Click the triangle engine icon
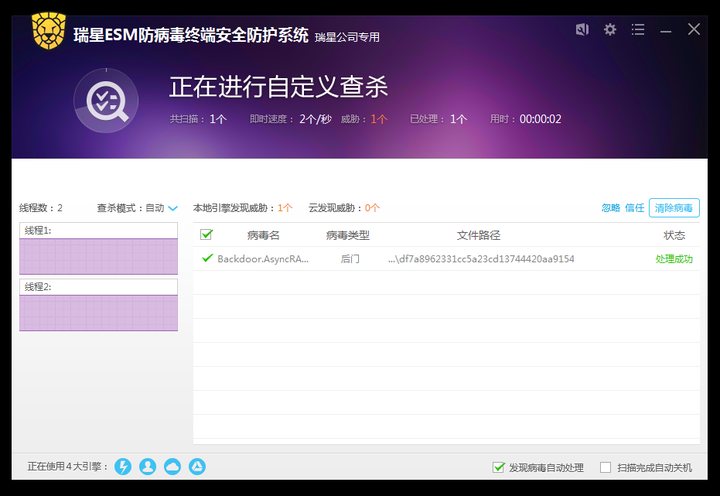 coord(197,467)
